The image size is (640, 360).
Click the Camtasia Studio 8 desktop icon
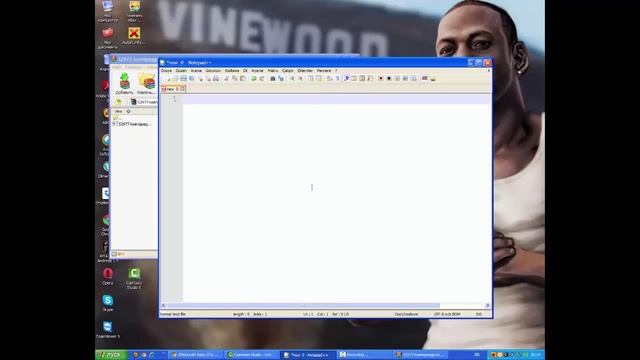134,278
